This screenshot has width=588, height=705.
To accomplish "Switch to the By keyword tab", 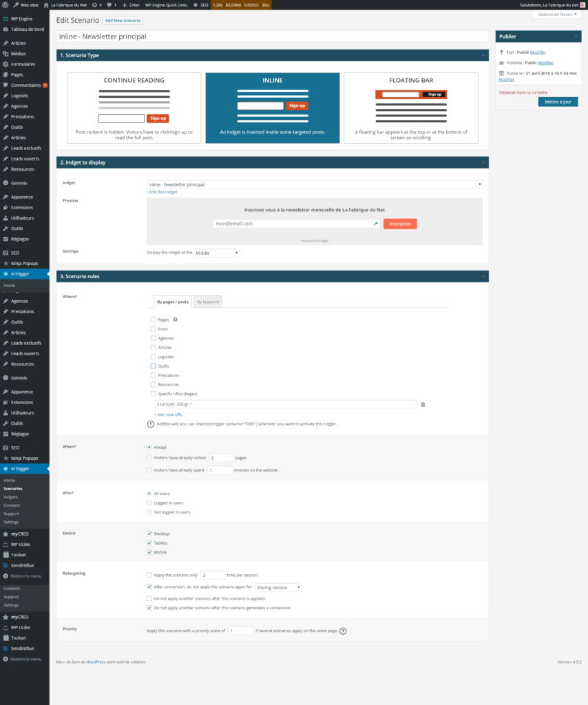I will 207,302.
